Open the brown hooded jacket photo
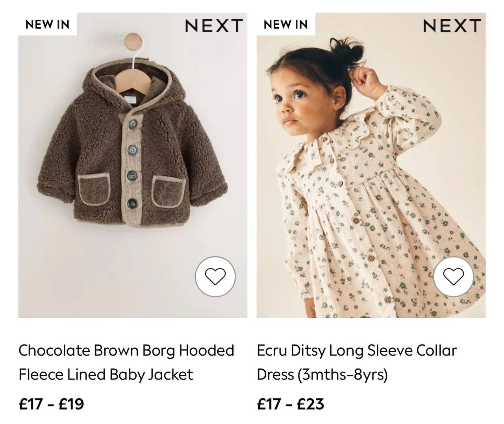Image resolution: width=504 pixels, height=424 pixels. 133,165
